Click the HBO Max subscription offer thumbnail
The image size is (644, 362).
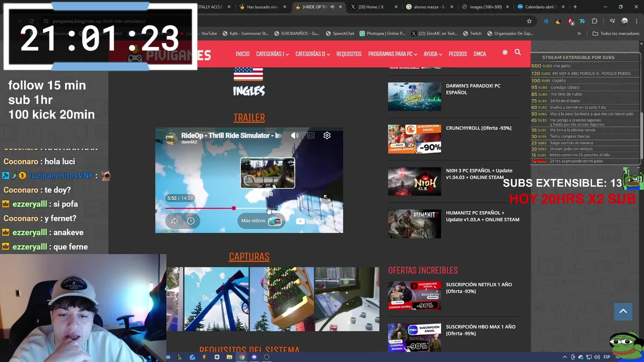(415, 337)
